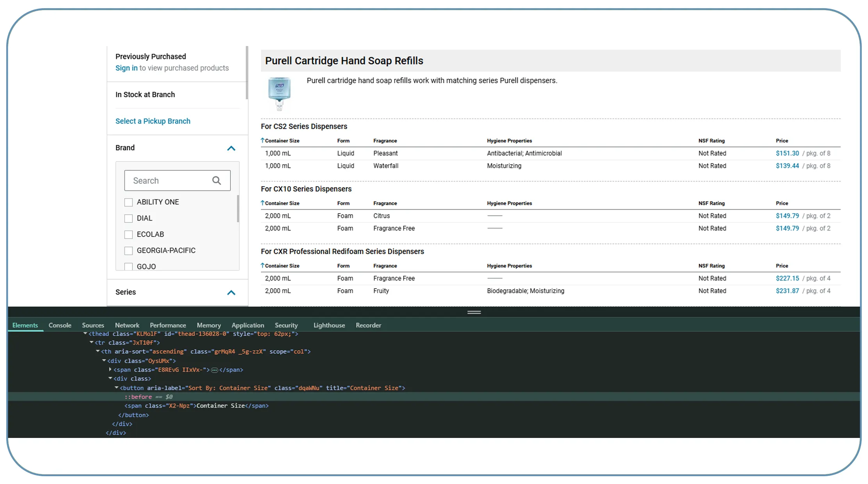The height and width of the screenshot is (484, 868).
Task: Click the In Stock at Branch heading
Action: click(x=145, y=94)
